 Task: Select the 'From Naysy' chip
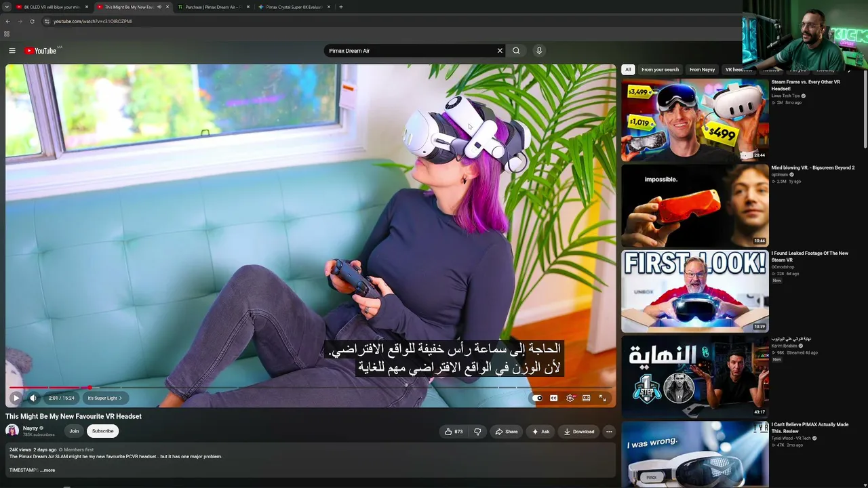click(x=702, y=69)
